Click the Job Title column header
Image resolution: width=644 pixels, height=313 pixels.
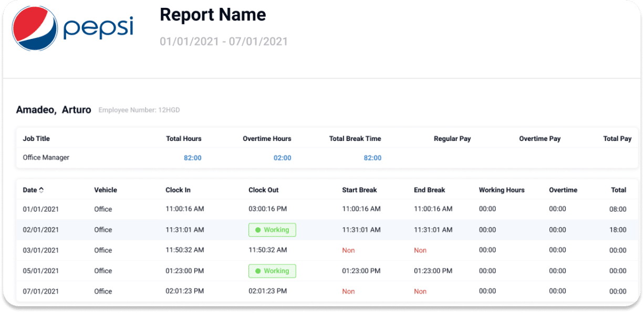point(36,139)
